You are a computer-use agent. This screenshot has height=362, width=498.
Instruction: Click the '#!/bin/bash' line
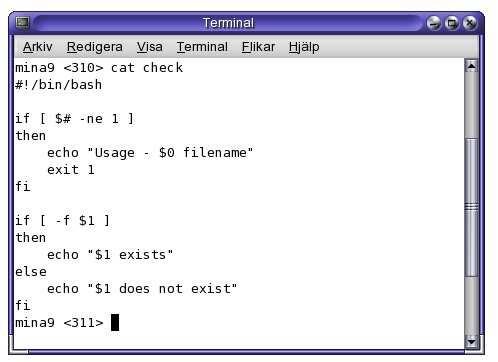pyautogui.click(x=59, y=85)
